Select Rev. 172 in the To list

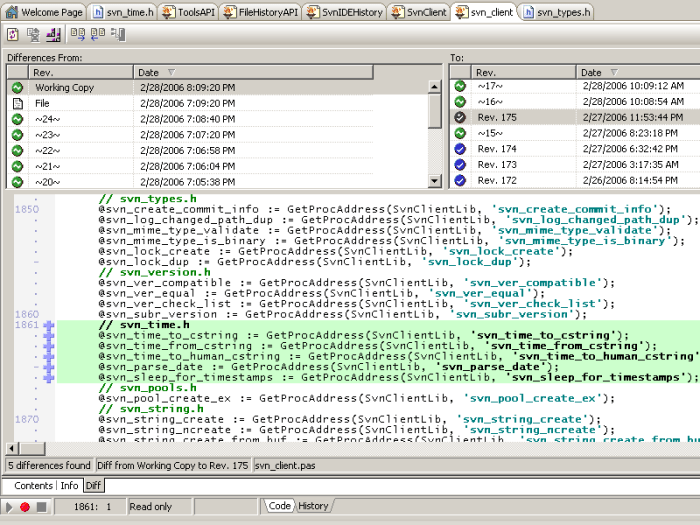pyautogui.click(x=497, y=180)
